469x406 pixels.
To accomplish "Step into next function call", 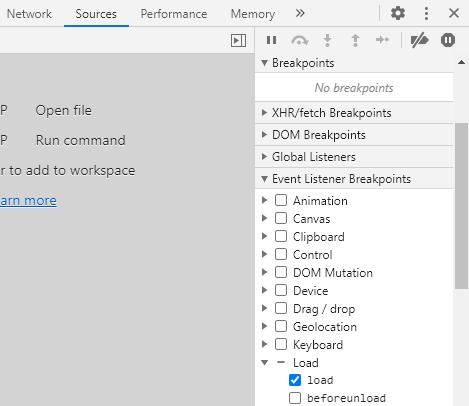I will 328,40.
